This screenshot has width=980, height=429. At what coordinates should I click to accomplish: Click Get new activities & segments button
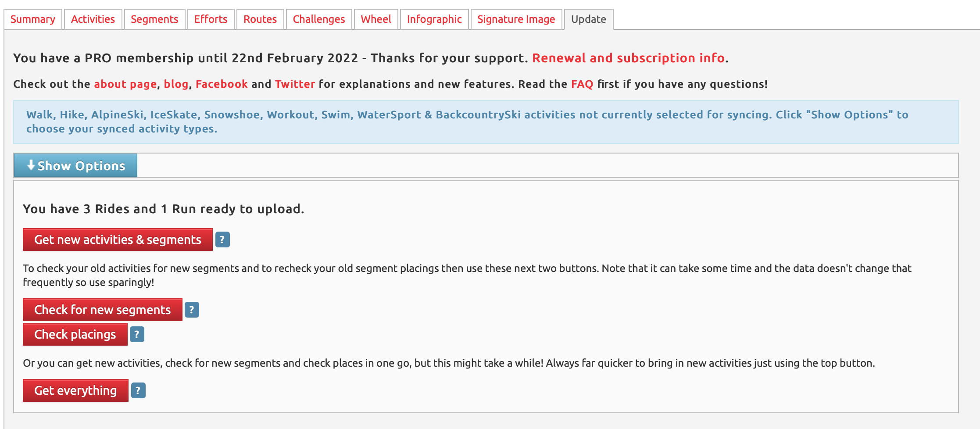pyautogui.click(x=118, y=240)
